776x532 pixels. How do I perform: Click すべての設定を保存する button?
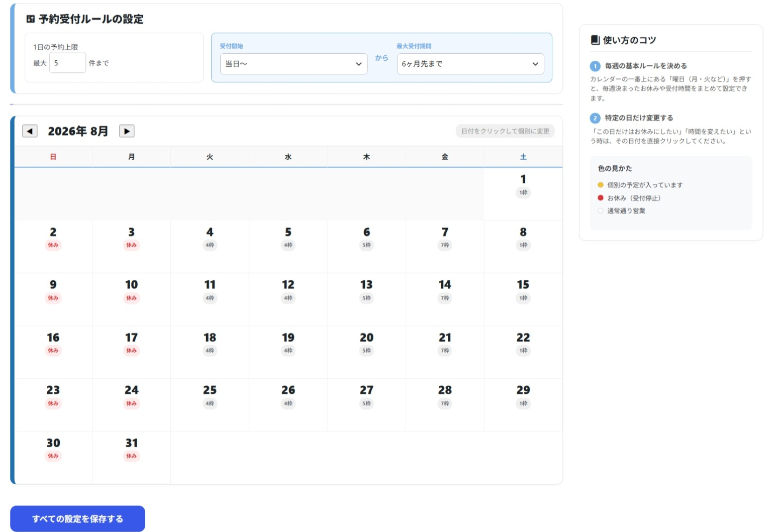pyautogui.click(x=77, y=518)
